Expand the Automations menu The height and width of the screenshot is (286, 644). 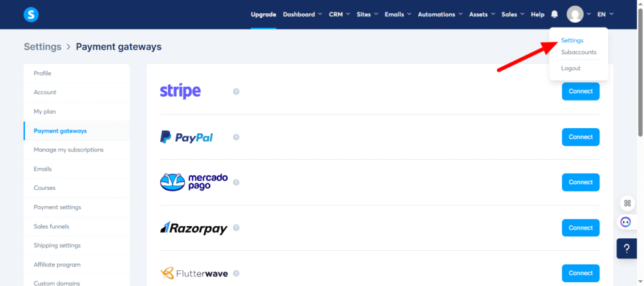point(440,14)
